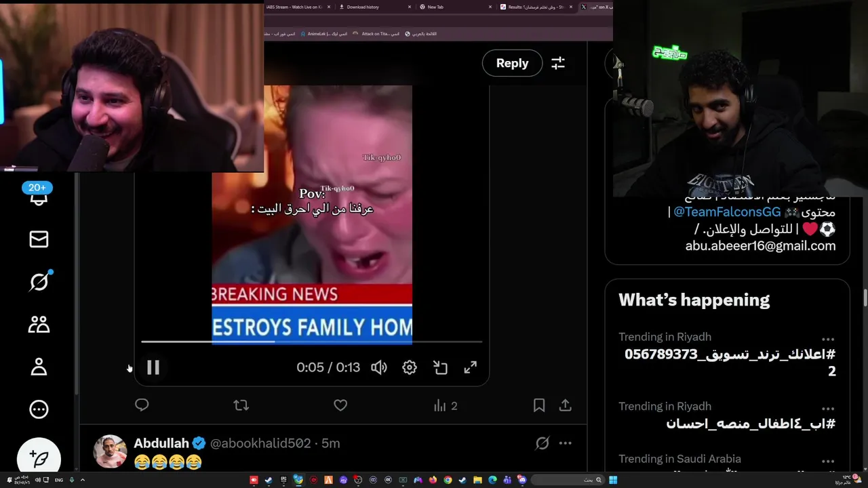Image resolution: width=868 pixels, height=488 pixels.
Task: Share the post via upload icon
Action: [565, 405]
